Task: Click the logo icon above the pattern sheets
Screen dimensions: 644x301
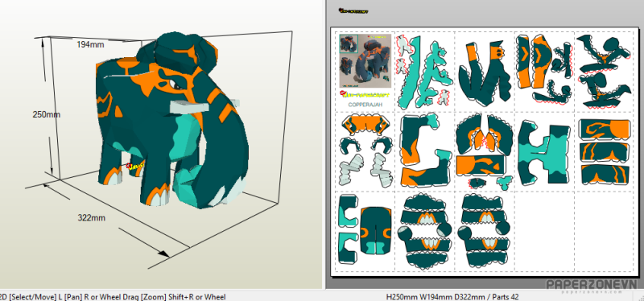Action: point(353,11)
